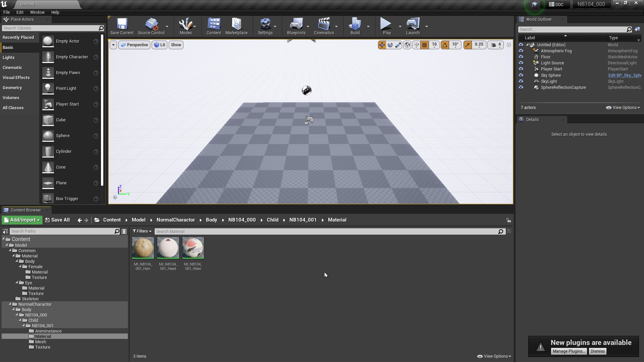Click the Empty Actor placement icon
The width and height of the screenshot is (644, 362).
pyautogui.click(x=48, y=41)
